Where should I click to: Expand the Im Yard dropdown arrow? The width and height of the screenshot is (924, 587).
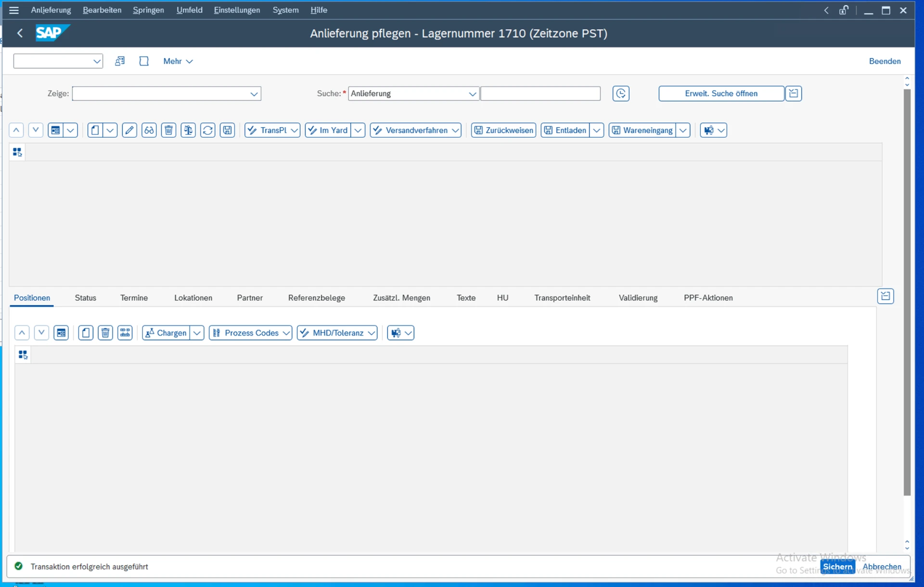click(x=358, y=130)
